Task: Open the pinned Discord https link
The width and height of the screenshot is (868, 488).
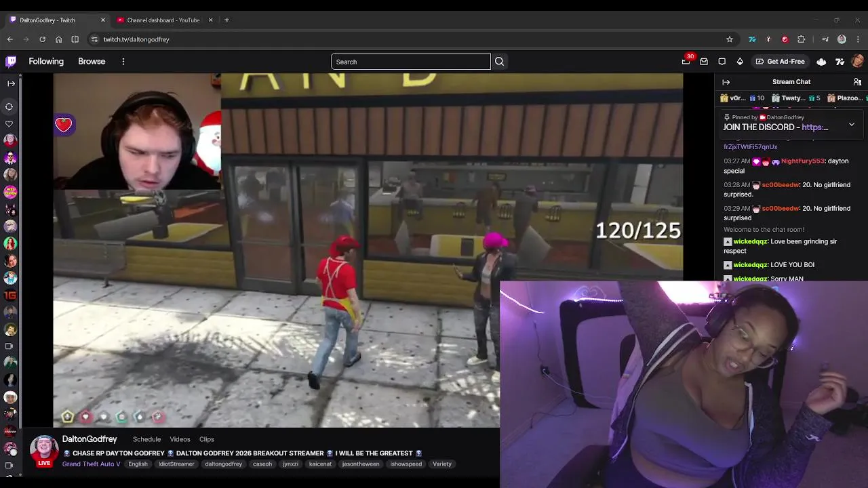Action: click(814, 127)
